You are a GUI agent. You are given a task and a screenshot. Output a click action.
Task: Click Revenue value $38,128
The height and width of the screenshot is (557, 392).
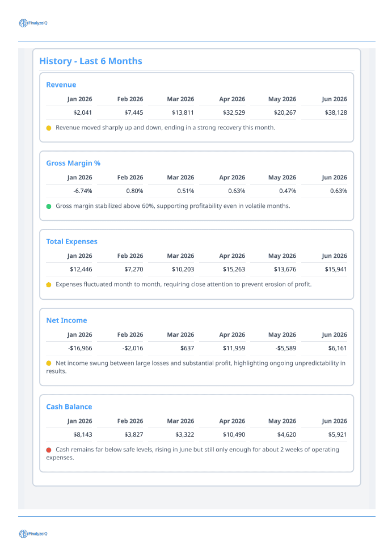click(x=336, y=112)
